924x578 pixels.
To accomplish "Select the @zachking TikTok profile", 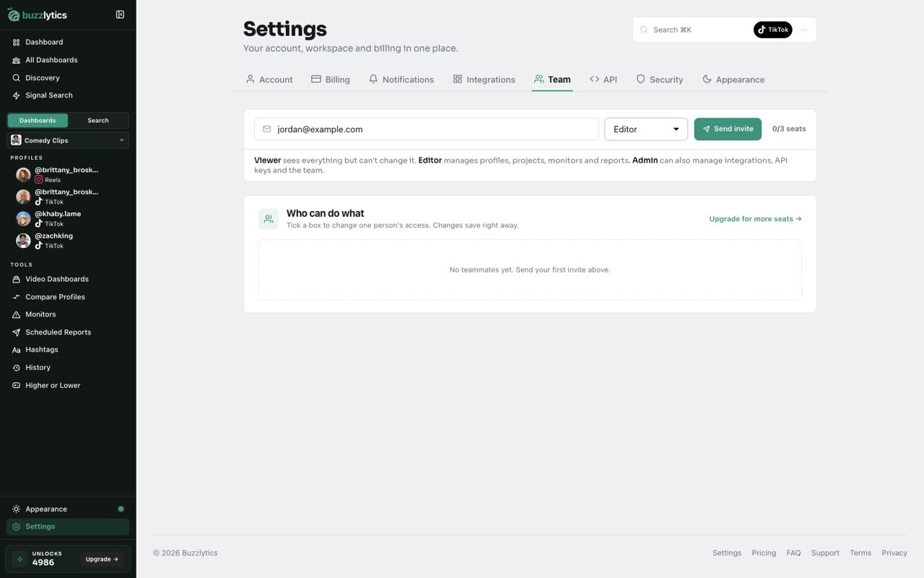I will [x=68, y=241].
